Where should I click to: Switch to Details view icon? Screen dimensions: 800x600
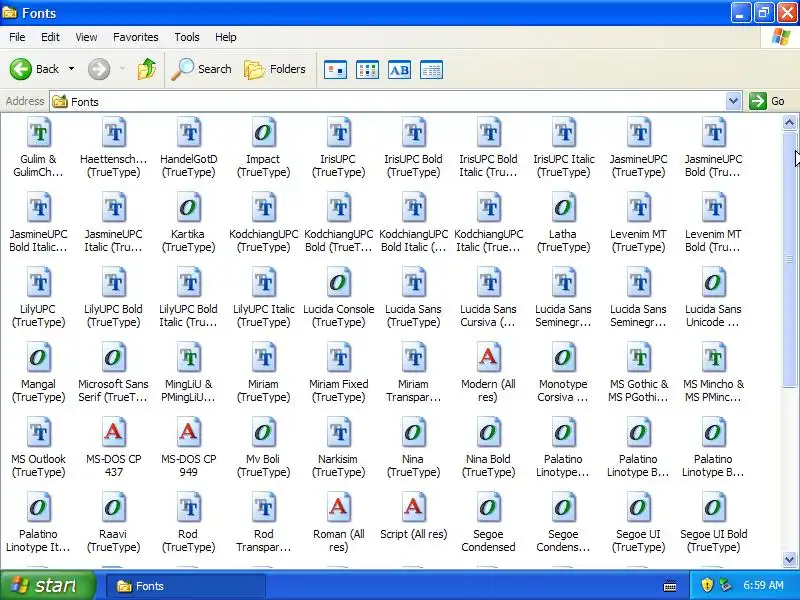[x=431, y=70]
